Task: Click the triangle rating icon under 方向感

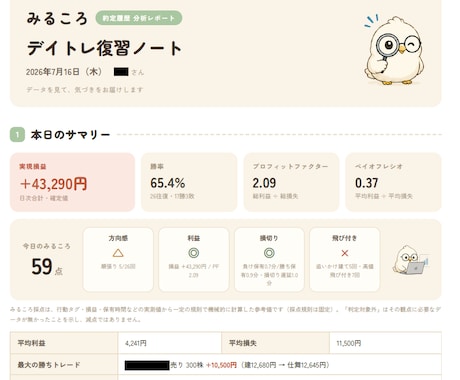Action: pos(118,253)
